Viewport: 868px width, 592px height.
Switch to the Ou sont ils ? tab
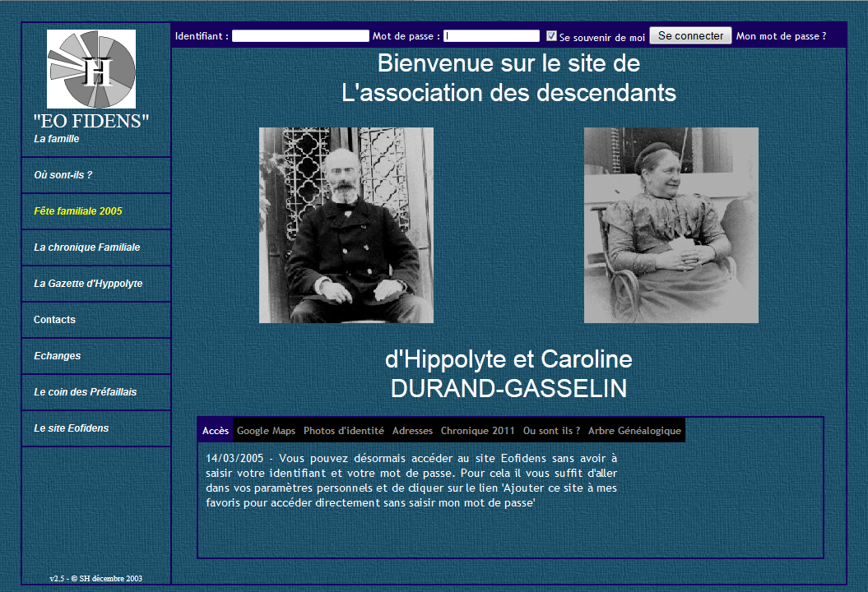(x=551, y=431)
